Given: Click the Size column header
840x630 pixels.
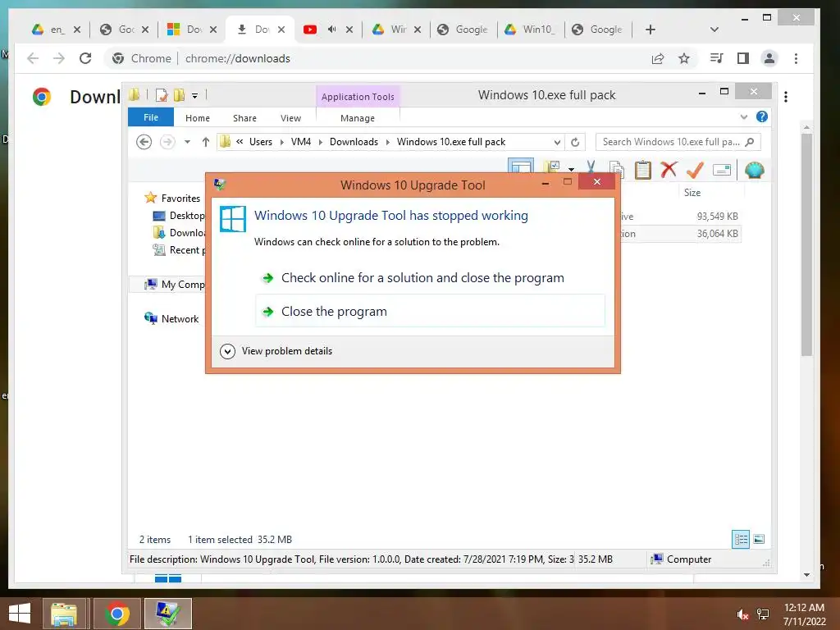Looking at the screenshot, I should tap(692, 192).
